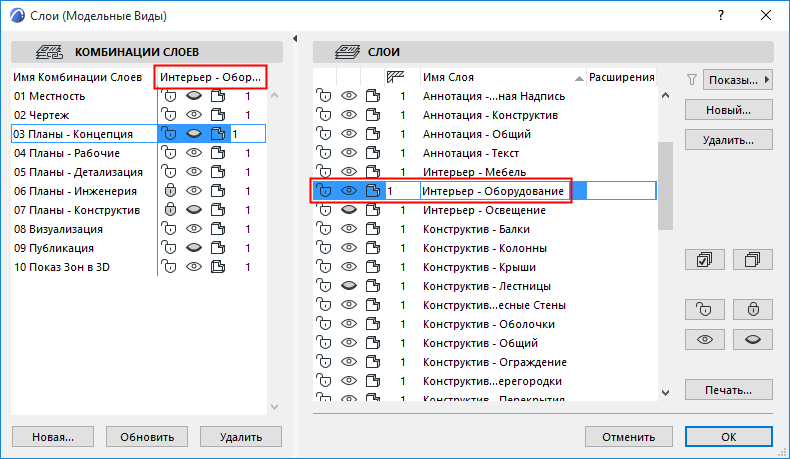Viewport: 790px width, 459px height.
Task: Collapse the layer combinations panel with arrow
Action: coord(295,38)
